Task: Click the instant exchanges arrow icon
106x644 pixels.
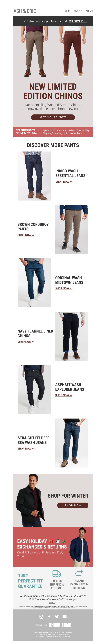Action: [79, 573]
